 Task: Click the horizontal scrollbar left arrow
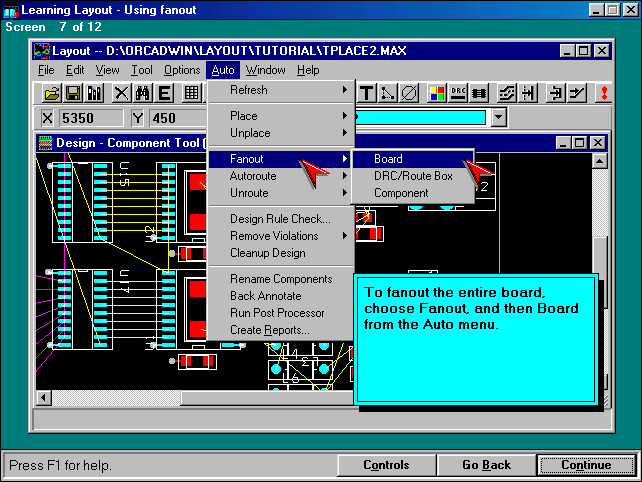[x=44, y=398]
